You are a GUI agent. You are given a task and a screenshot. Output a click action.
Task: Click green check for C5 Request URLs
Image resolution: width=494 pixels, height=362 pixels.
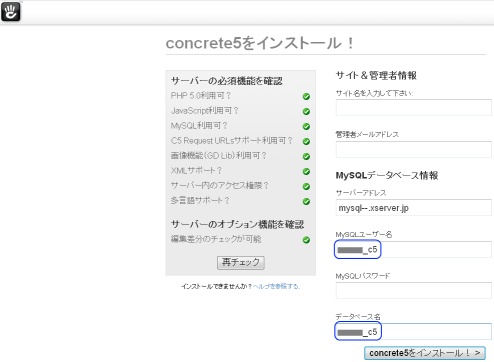[306, 142]
